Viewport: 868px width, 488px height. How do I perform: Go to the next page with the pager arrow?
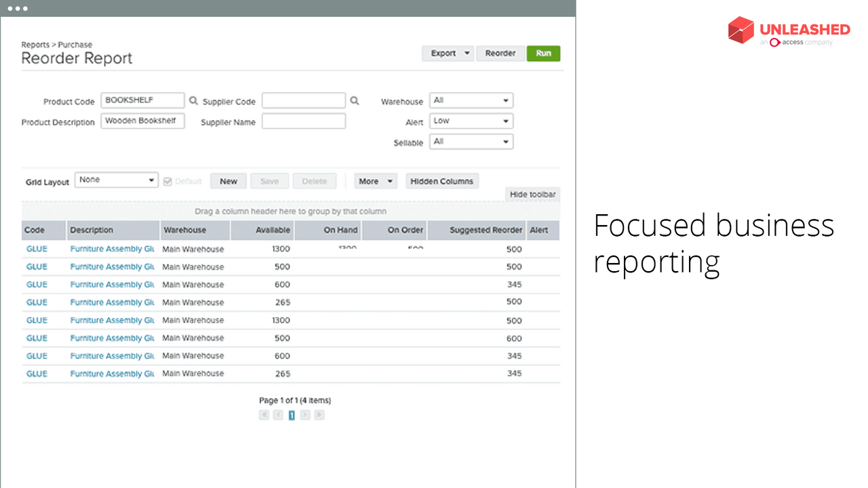[x=305, y=415]
